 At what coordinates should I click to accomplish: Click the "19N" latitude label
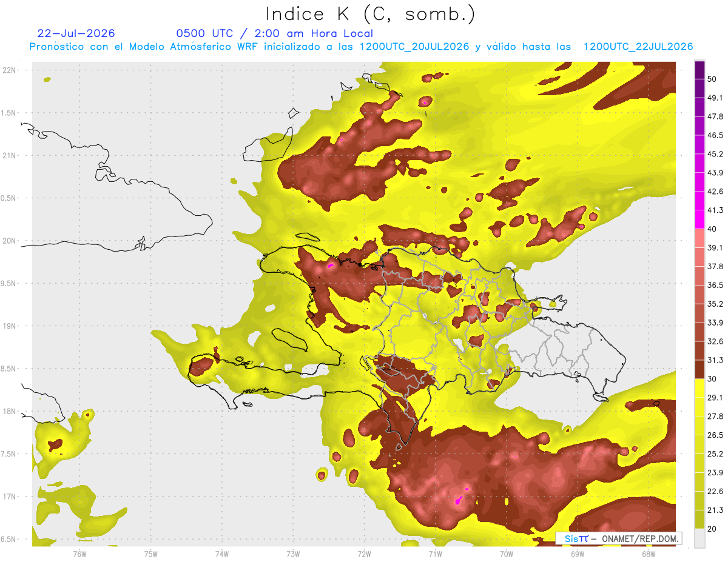[8, 326]
